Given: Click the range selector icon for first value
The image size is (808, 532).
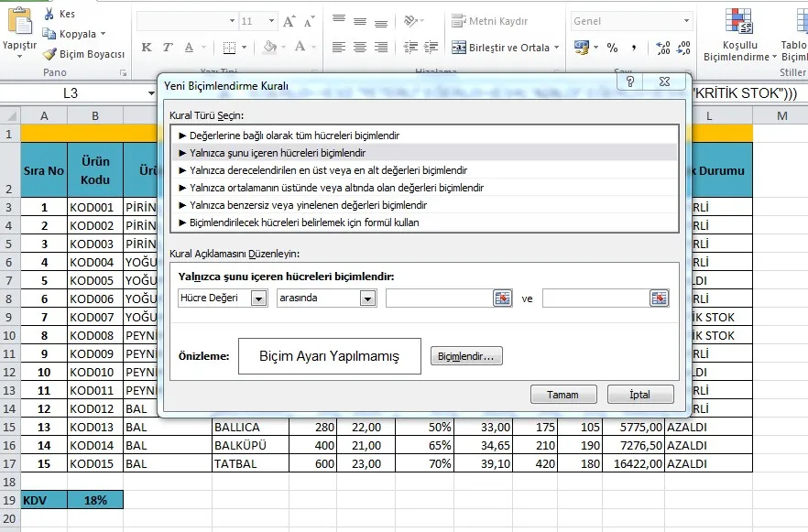Looking at the screenshot, I should [502, 298].
